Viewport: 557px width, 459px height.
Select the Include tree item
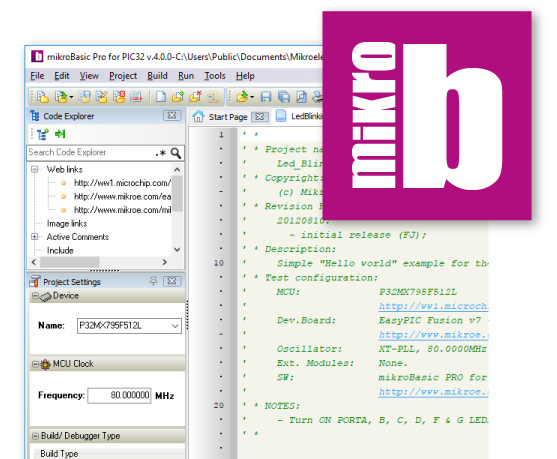click(x=60, y=250)
